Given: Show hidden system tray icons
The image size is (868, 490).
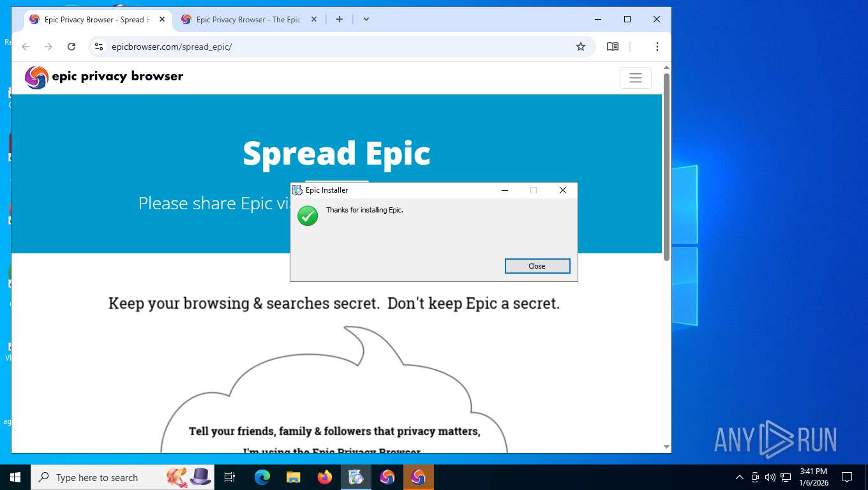Looking at the screenshot, I should point(740,477).
